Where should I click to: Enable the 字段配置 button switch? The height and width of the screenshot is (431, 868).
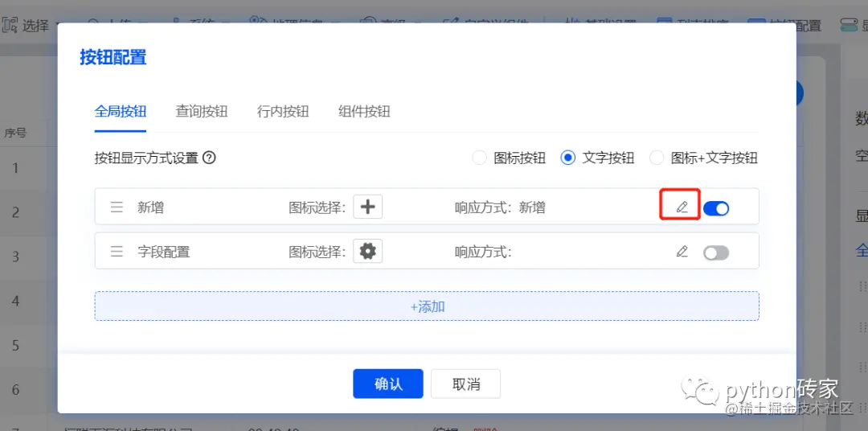click(x=716, y=252)
